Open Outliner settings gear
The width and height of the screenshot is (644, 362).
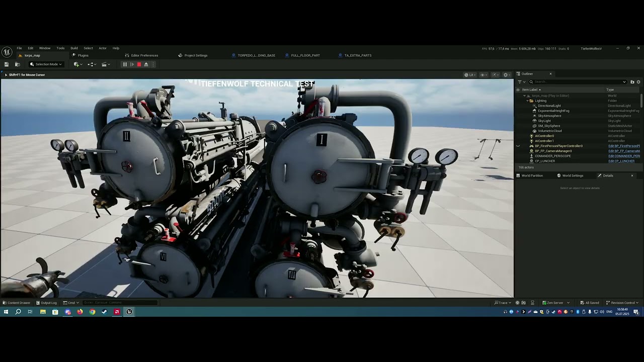pos(638,82)
